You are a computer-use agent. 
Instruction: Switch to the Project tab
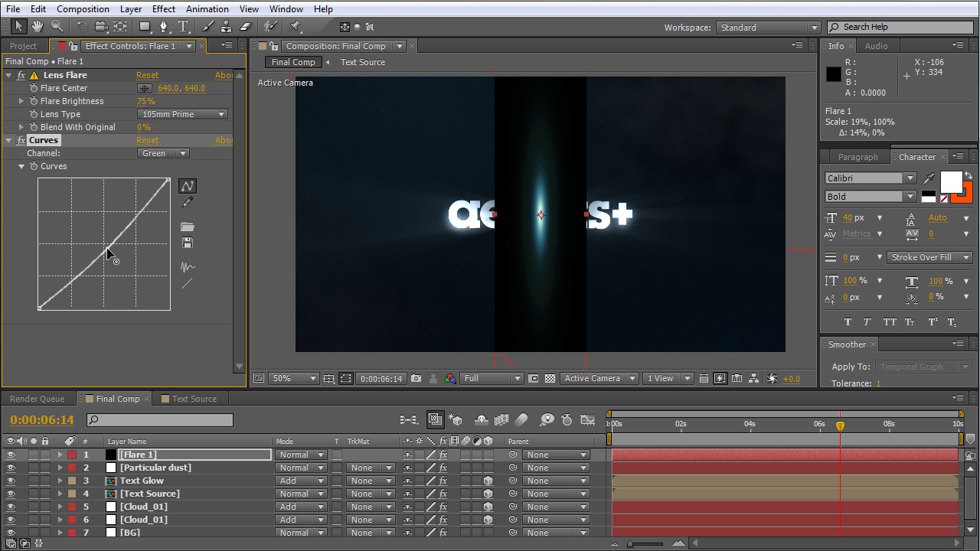(23, 46)
